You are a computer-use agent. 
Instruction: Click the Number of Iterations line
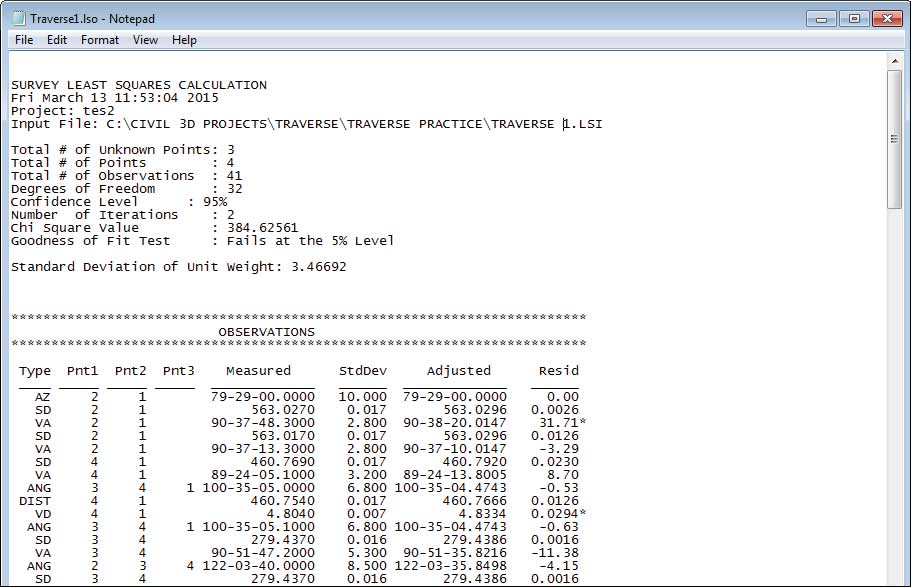(123, 214)
